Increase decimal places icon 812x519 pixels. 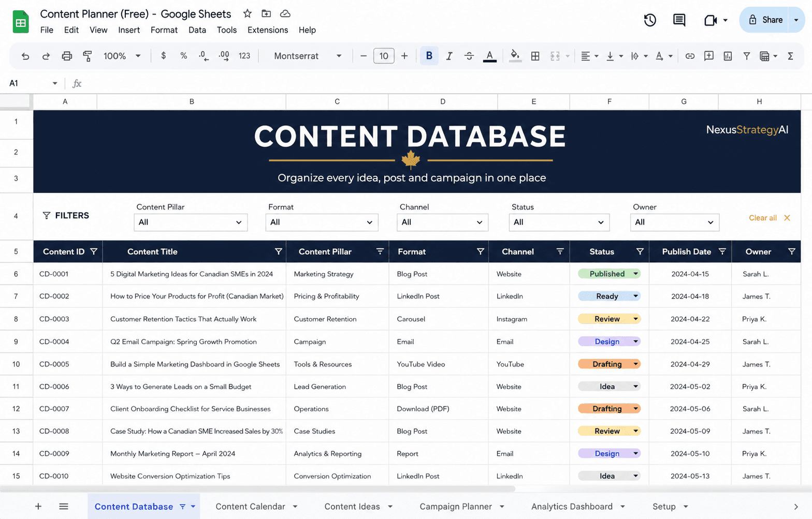pyautogui.click(x=224, y=56)
